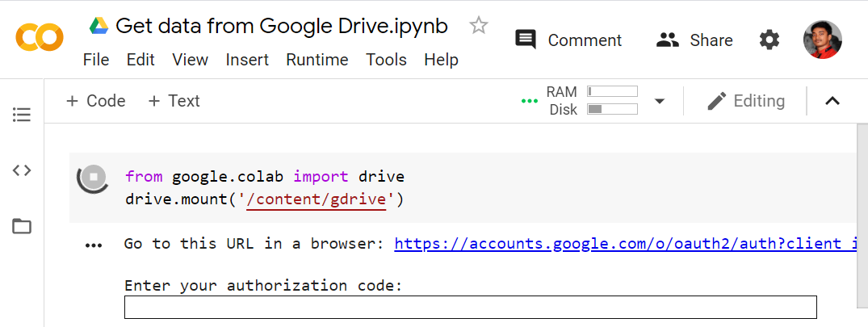Open the Tools menu
The height and width of the screenshot is (327, 868).
click(x=386, y=60)
